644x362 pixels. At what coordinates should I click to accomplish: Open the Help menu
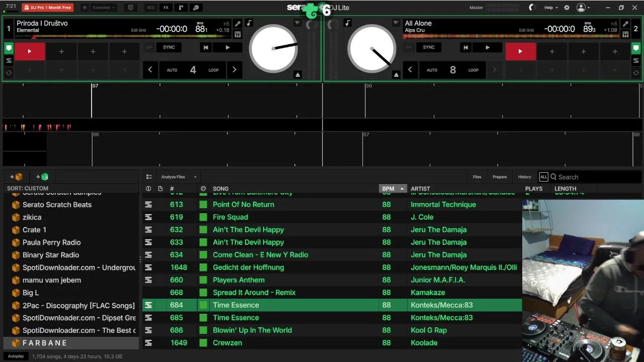551,8
